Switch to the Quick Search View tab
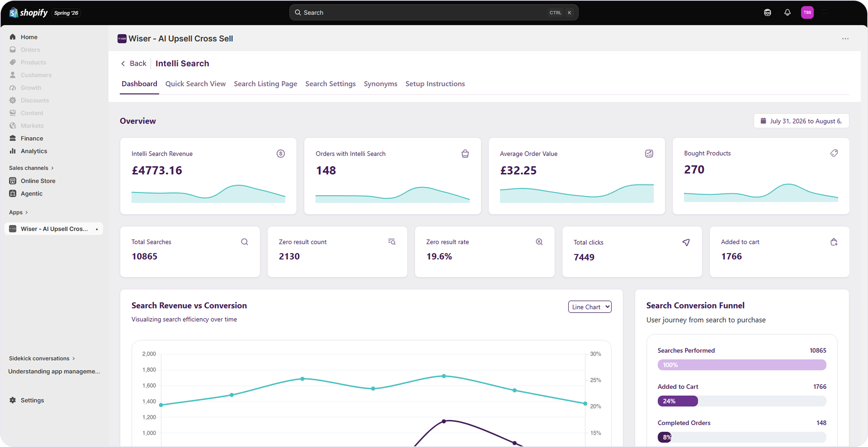The width and height of the screenshot is (868, 447). pyautogui.click(x=195, y=84)
